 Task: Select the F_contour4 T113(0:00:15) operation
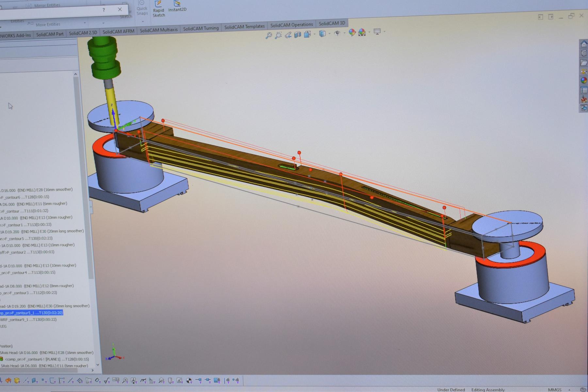(x=28, y=272)
